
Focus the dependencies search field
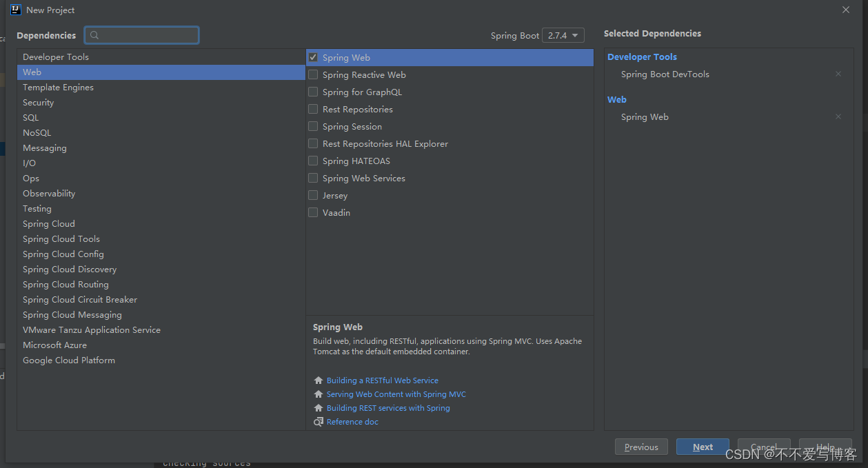coord(142,35)
